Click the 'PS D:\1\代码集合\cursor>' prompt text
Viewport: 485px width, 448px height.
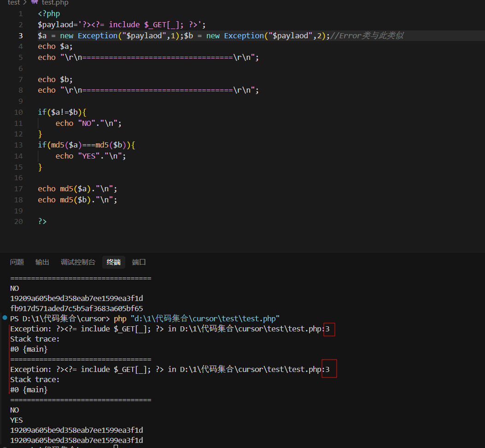tap(60, 318)
